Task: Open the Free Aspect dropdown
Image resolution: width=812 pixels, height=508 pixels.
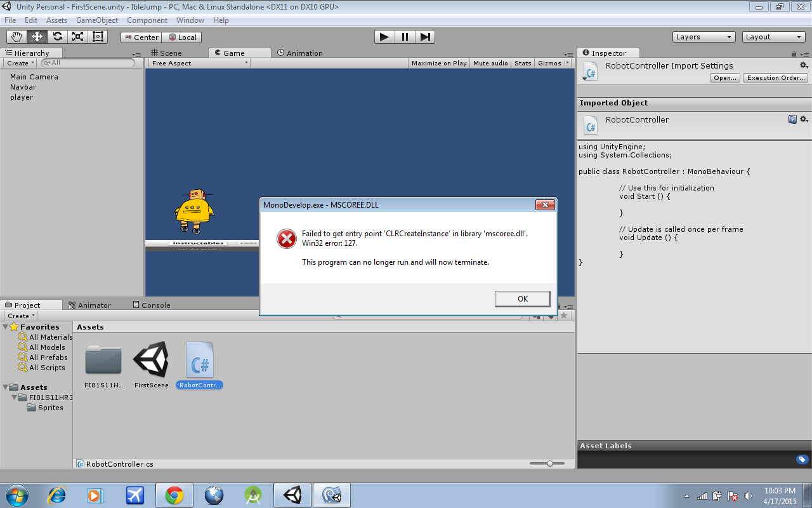Action: coord(199,63)
